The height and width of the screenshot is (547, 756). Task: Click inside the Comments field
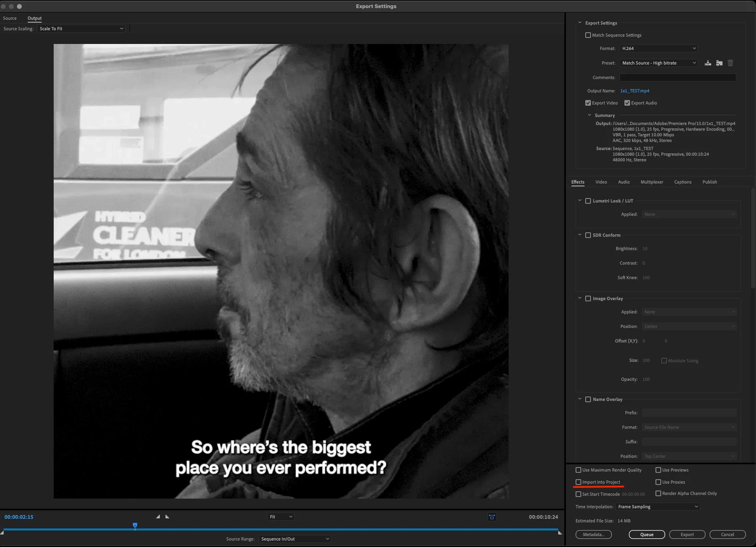677,77
